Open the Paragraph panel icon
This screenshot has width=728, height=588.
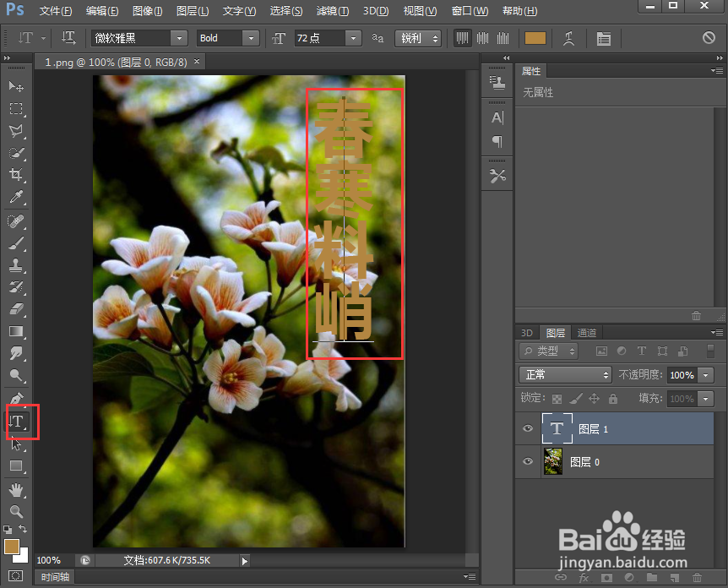[x=497, y=141]
